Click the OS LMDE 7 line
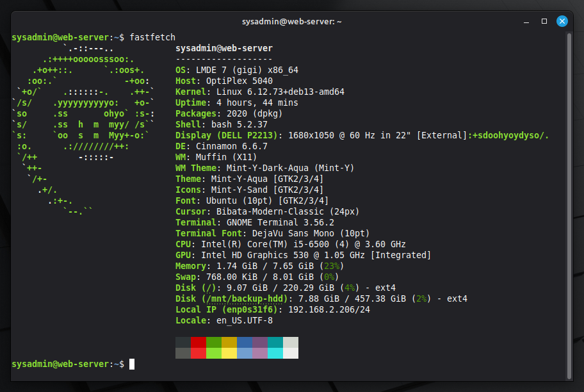 coord(237,70)
